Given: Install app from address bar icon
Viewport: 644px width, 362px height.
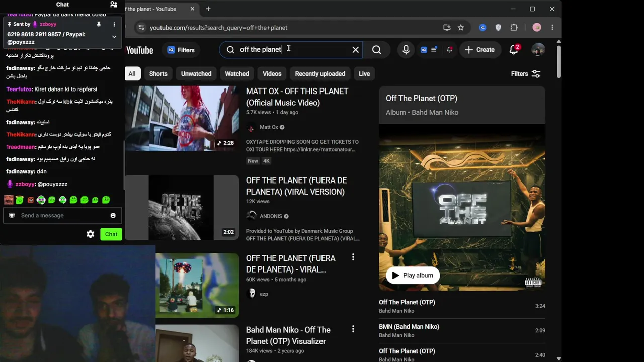Looking at the screenshot, I should [447, 28].
